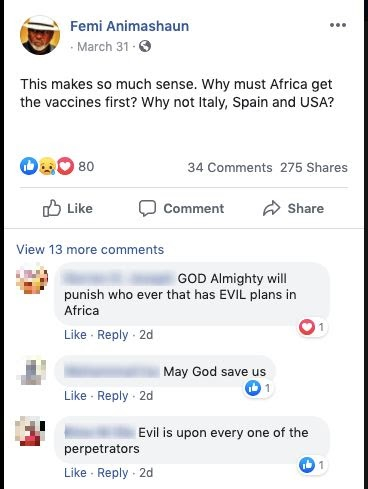Click the speech bubble Comment icon
The height and width of the screenshot is (489, 368).
(x=147, y=208)
